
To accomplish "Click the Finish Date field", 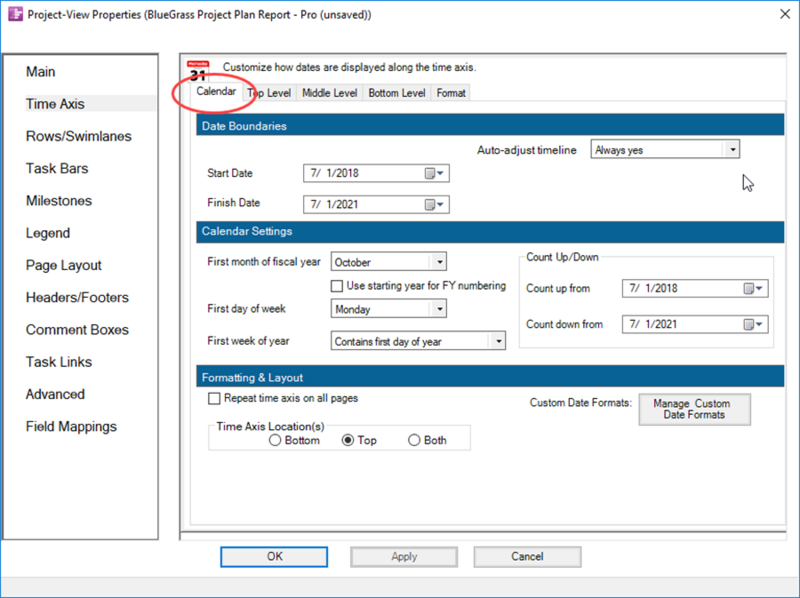I will (376, 205).
